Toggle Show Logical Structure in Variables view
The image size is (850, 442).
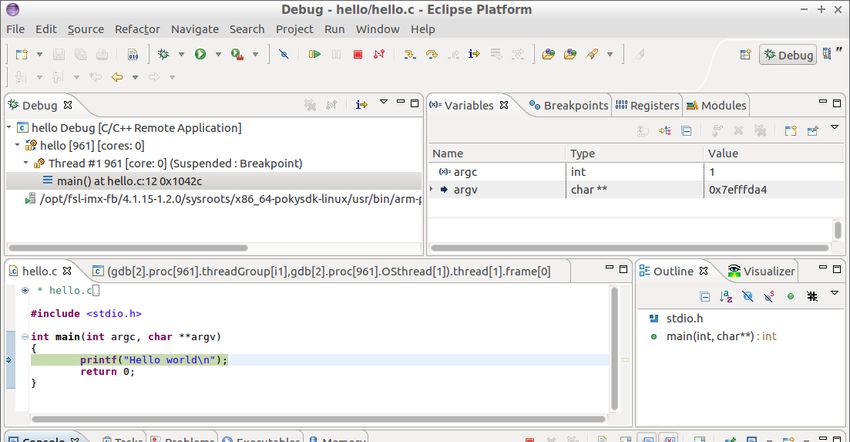[665, 130]
